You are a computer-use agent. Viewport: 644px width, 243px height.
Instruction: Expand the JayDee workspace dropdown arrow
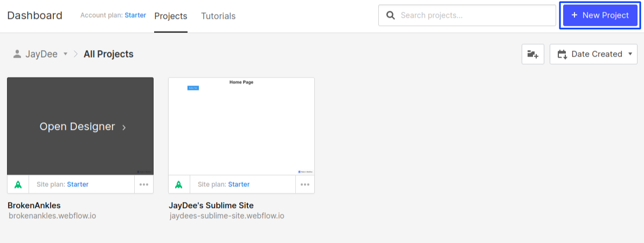(x=65, y=54)
